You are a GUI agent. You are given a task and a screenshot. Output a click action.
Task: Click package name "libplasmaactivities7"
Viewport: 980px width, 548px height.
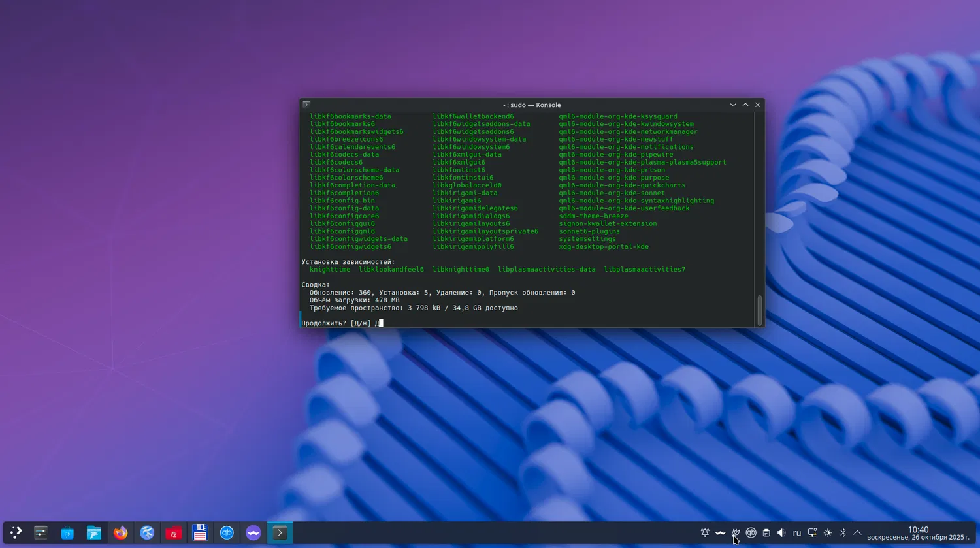pos(645,270)
